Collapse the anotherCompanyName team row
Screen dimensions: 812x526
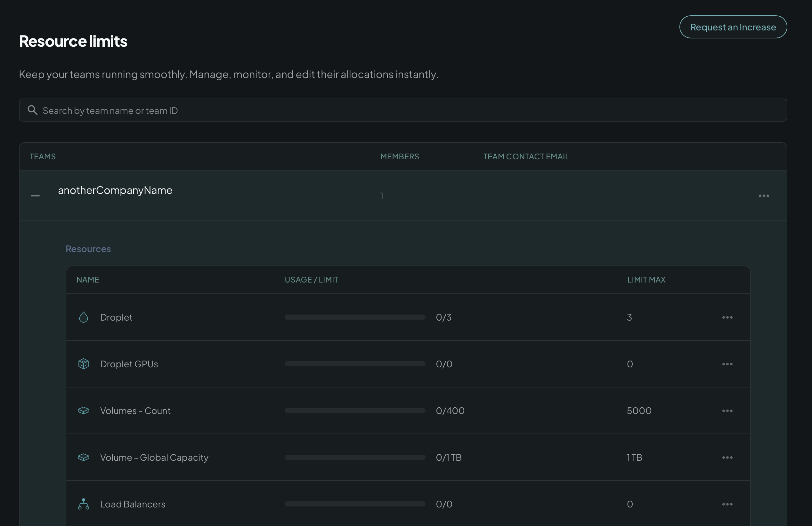click(x=35, y=196)
